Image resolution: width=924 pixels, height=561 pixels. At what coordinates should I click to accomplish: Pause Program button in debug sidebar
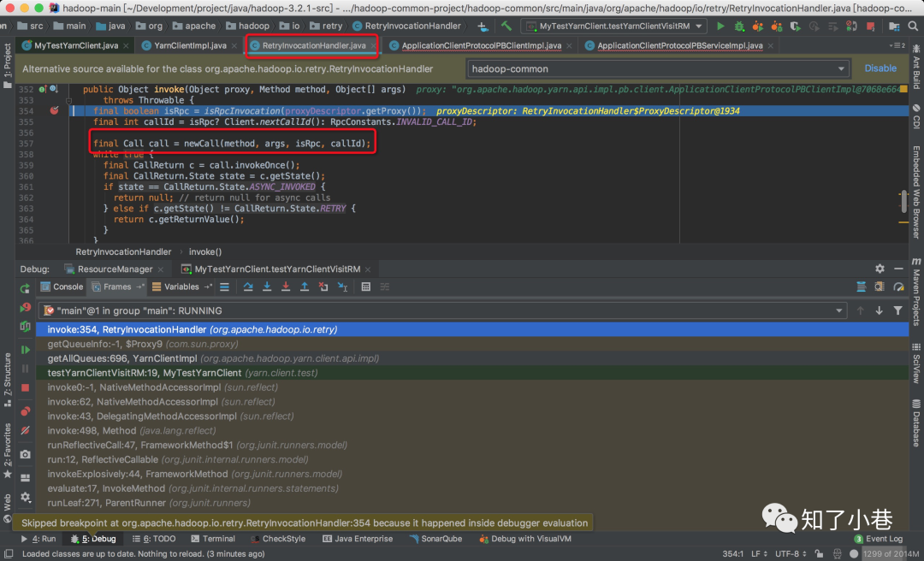coord(26,369)
